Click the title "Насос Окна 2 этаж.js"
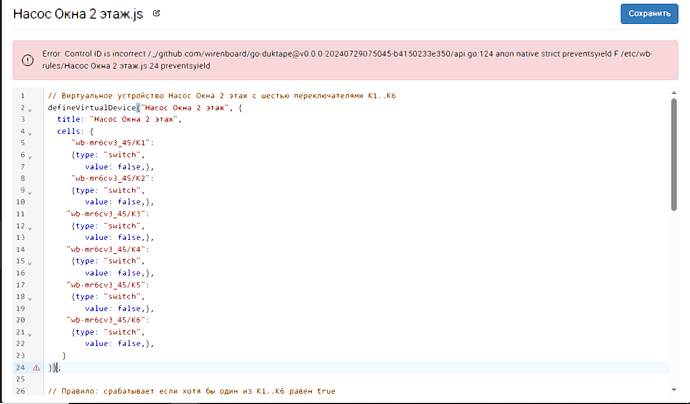This screenshot has width=690, height=404. click(78, 14)
